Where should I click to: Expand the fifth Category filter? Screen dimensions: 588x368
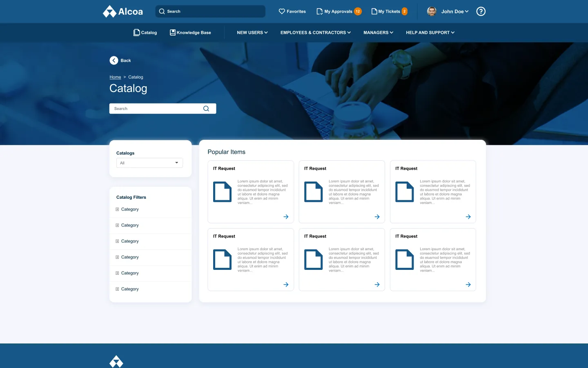click(117, 273)
